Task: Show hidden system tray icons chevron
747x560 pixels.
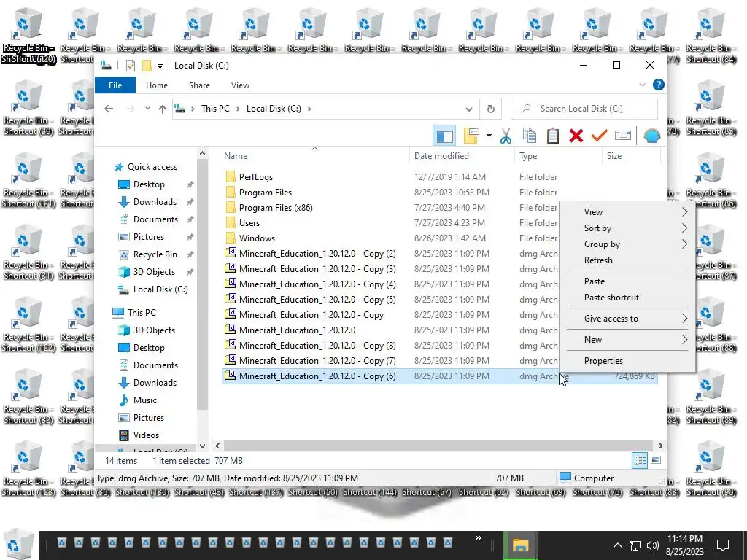Action: click(x=617, y=545)
